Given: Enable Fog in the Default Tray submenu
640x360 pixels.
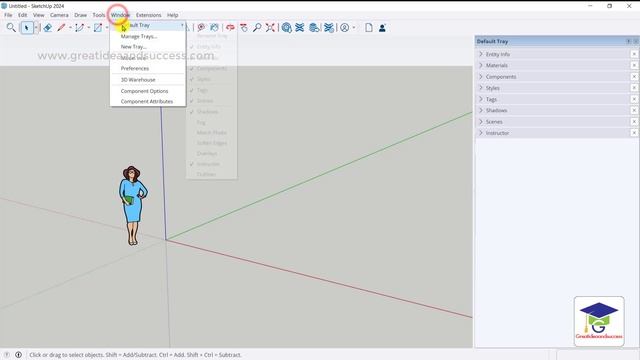Looking at the screenshot, I should coord(211,122).
